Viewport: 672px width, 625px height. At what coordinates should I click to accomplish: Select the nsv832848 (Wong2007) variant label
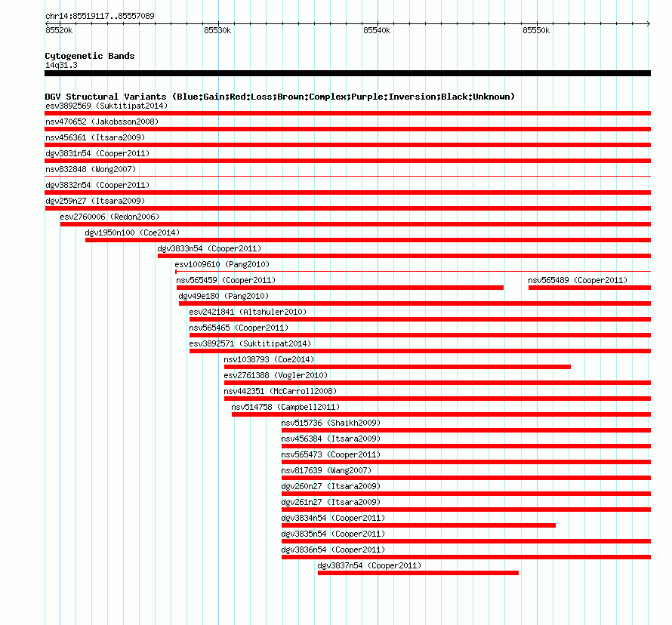click(x=91, y=169)
